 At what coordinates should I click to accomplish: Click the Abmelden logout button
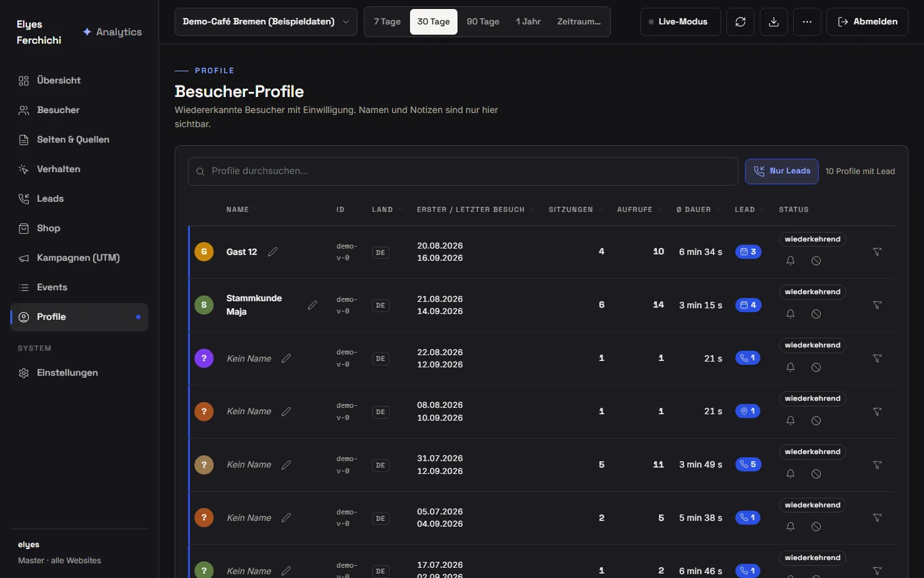pos(868,22)
